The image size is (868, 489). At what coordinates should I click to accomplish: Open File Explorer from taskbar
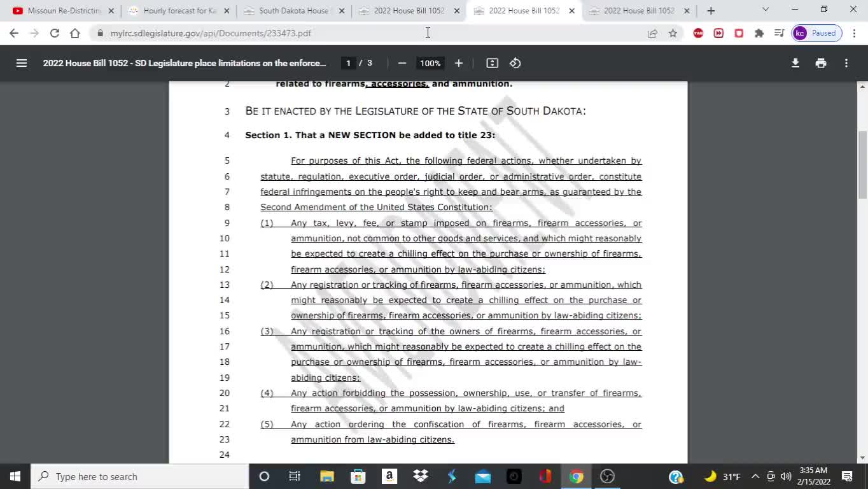tap(326, 476)
